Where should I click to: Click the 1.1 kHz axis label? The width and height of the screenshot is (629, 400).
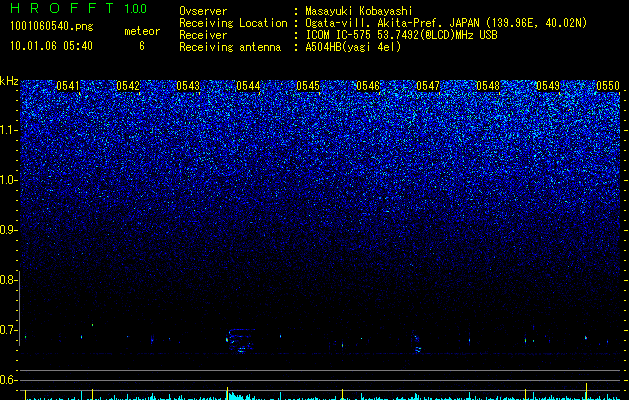(9, 130)
